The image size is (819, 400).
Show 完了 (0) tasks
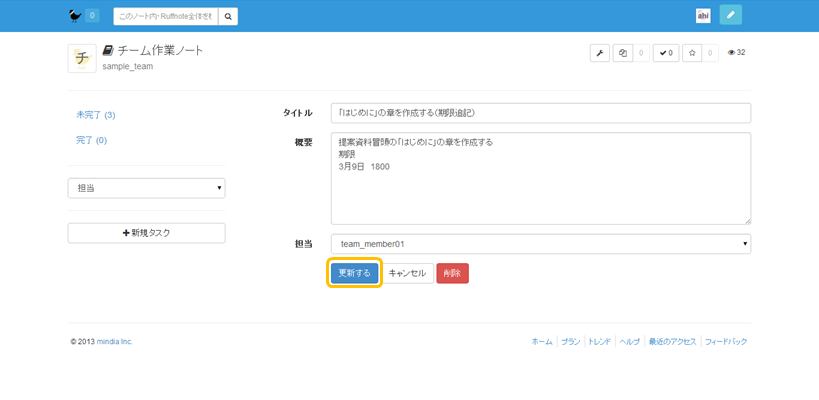pyautogui.click(x=91, y=140)
